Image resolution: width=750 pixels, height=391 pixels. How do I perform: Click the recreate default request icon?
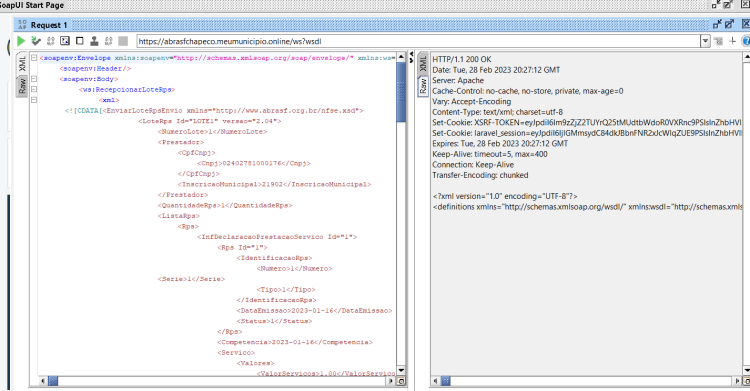click(65, 41)
